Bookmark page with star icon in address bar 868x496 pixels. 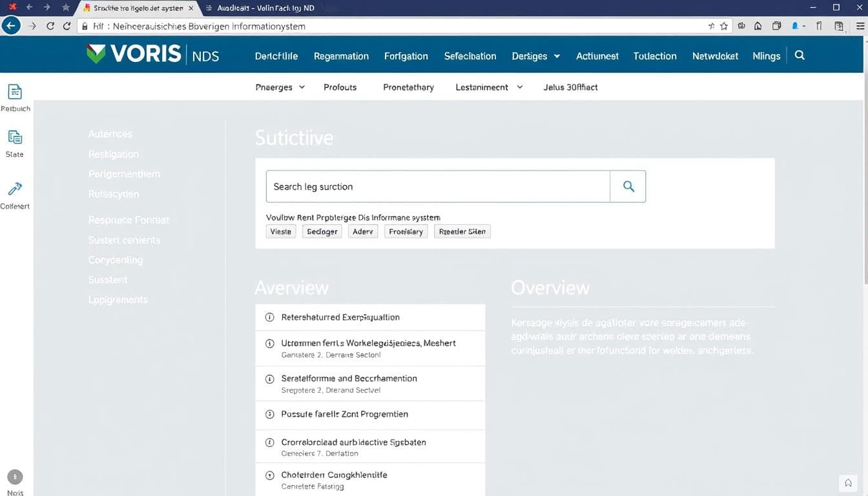724,26
